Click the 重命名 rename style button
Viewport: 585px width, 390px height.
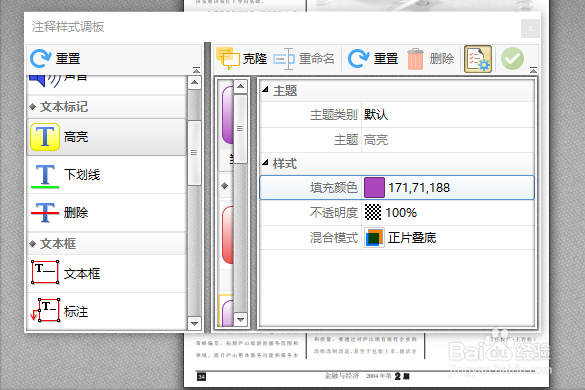point(304,59)
